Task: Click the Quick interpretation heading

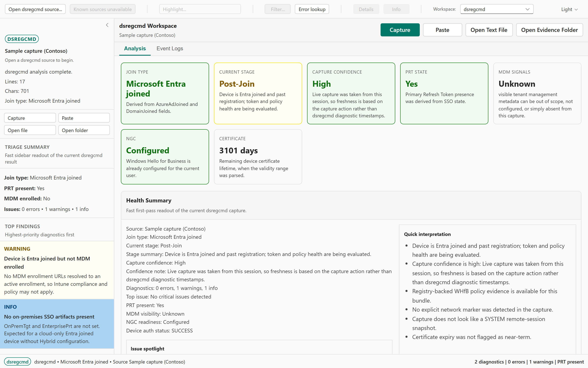Action: tap(427, 234)
